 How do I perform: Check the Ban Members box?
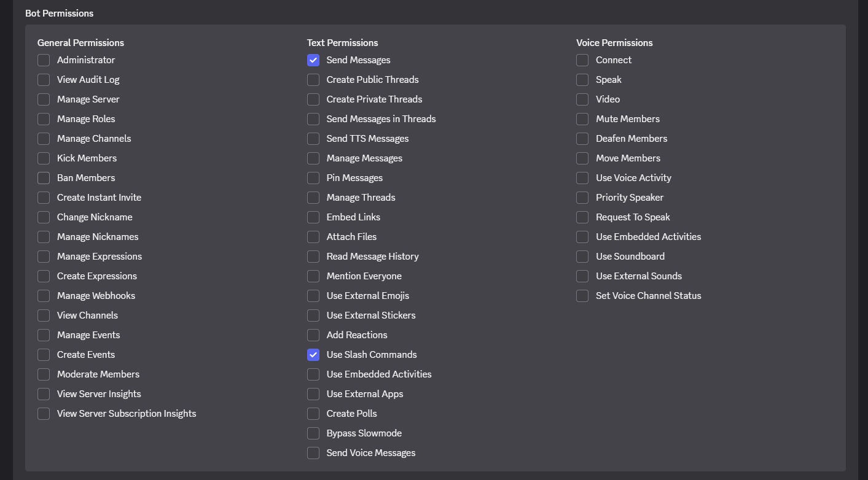44,177
